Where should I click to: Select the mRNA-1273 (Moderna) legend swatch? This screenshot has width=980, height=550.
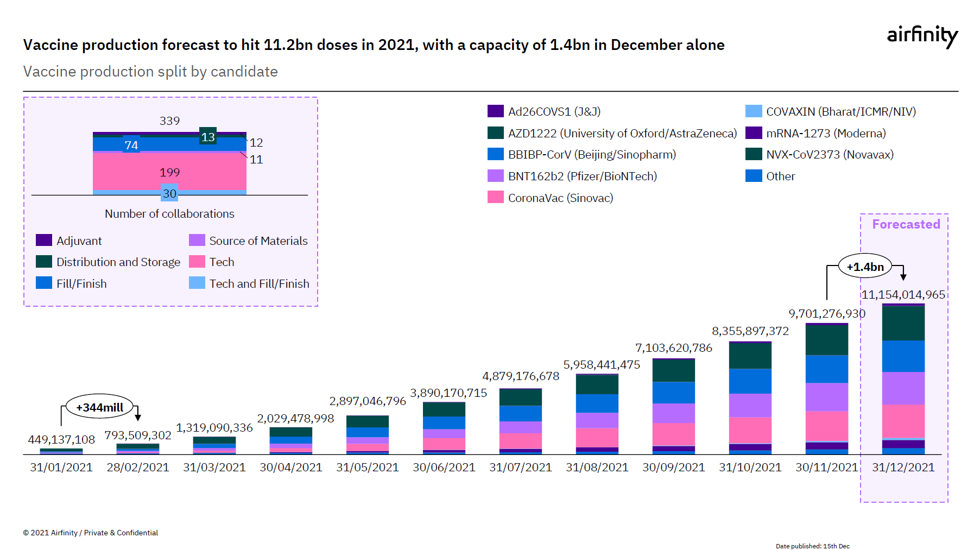click(x=754, y=133)
